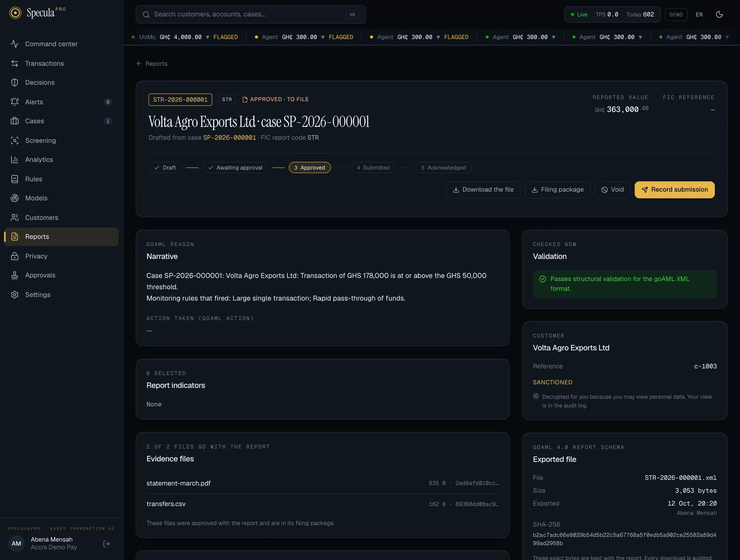Void this STR report
The image size is (740, 560).
click(x=612, y=190)
